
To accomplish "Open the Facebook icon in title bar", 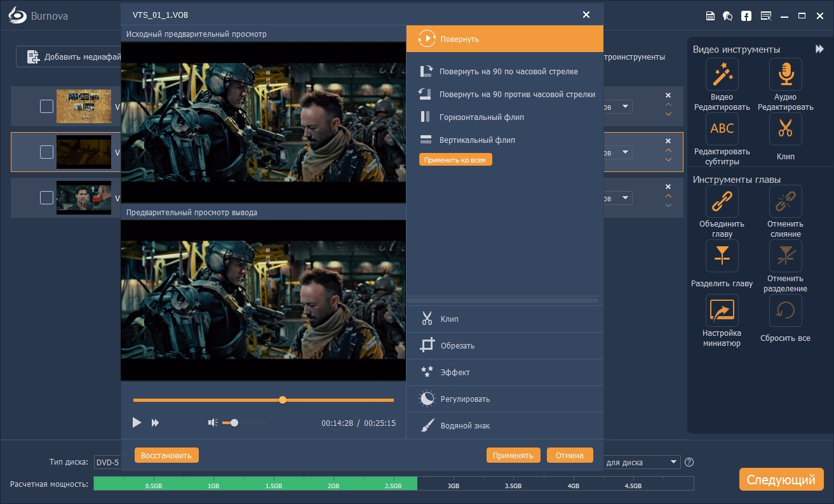I will coord(746,16).
